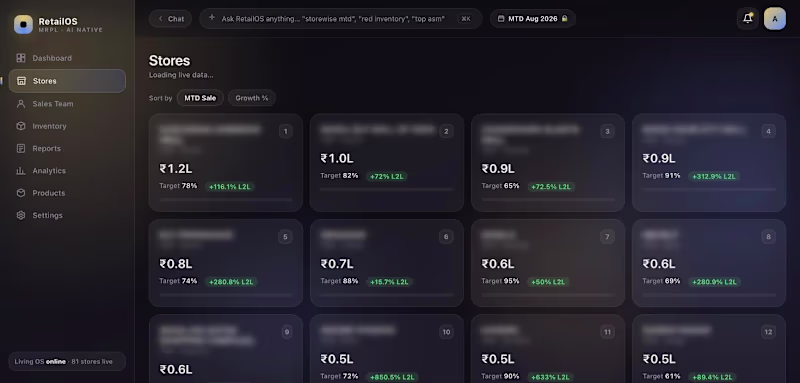Image resolution: width=800 pixels, height=383 pixels.
Task: Open store card ranked 2
Action: pos(387,162)
